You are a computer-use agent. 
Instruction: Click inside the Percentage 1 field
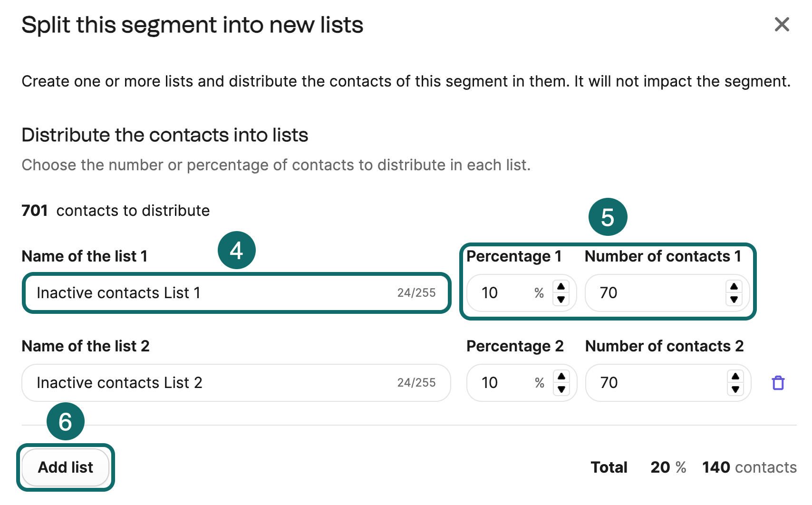[504, 293]
